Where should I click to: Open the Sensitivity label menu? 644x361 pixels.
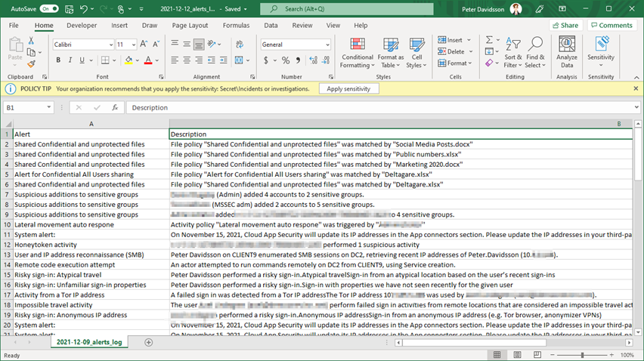pos(601,51)
